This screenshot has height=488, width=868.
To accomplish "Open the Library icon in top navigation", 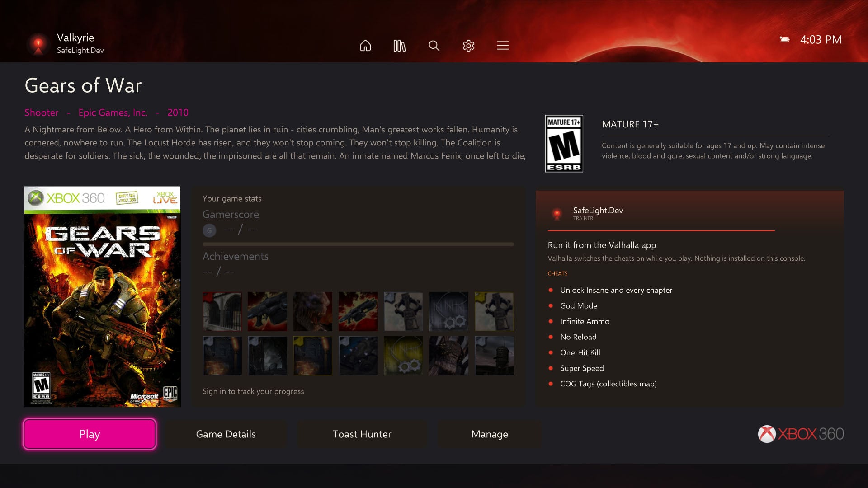I will click(x=400, y=46).
